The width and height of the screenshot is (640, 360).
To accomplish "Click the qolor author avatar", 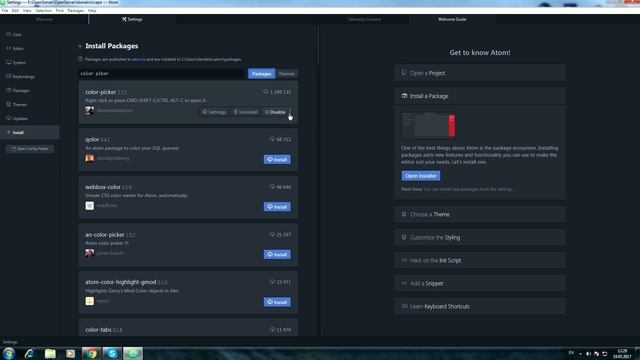I will pos(90,158).
